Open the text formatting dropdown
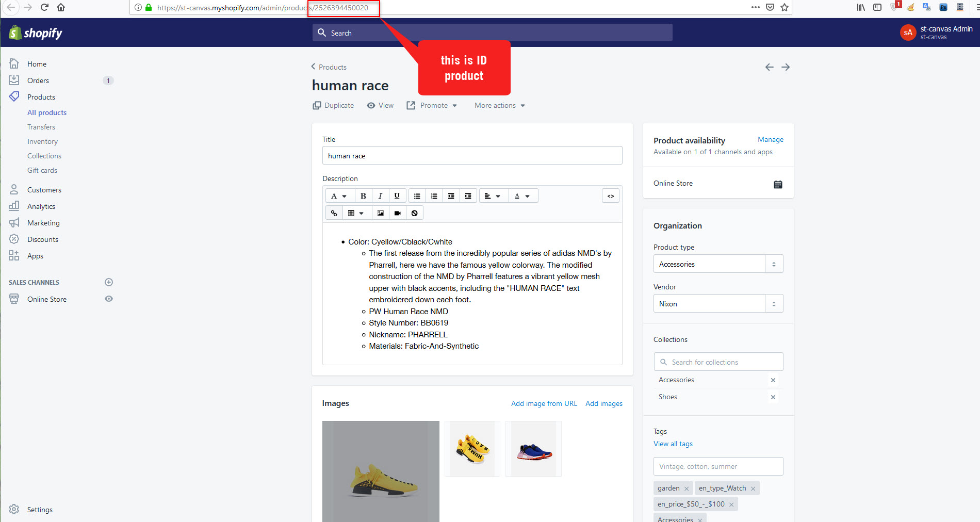The width and height of the screenshot is (980, 522). 339,196
